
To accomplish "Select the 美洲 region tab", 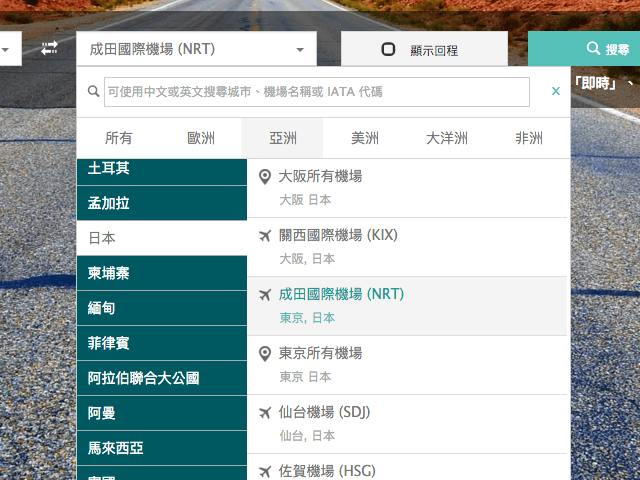I will (365, 138).
